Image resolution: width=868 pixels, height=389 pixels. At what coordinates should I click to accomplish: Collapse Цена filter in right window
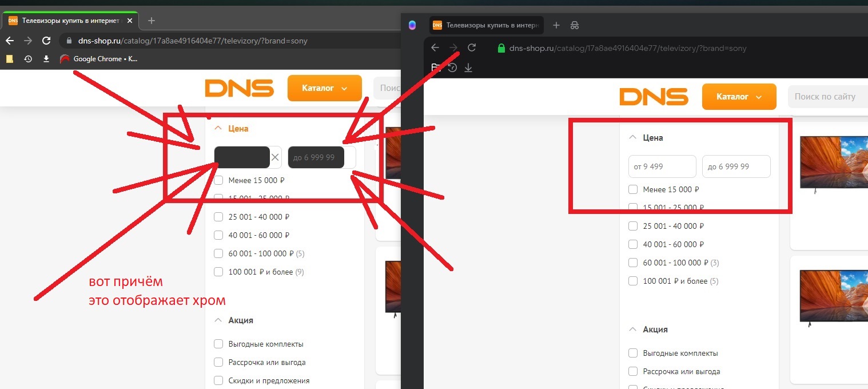632,138
